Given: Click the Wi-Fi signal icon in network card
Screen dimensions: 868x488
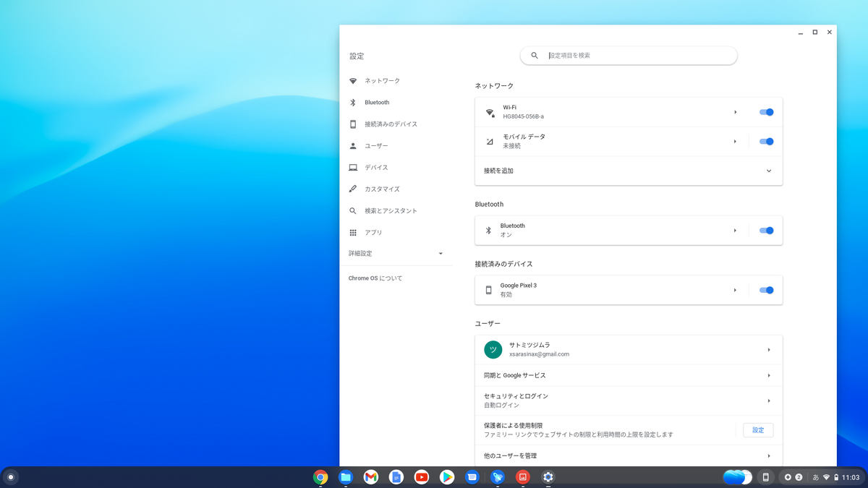Looking at the screenshot, I should [490, 113].
